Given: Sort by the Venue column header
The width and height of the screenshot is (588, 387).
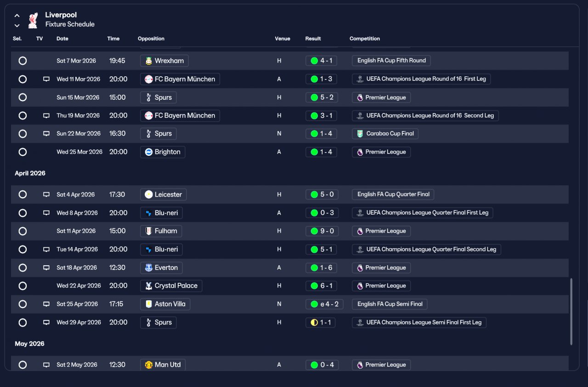Looking at the screenshot, I should tap(283, 39).
